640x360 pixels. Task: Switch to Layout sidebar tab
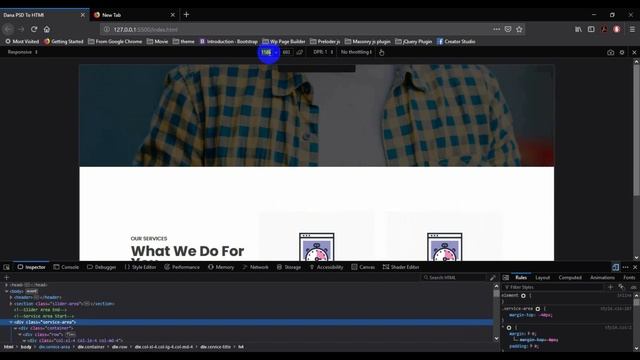542,278
